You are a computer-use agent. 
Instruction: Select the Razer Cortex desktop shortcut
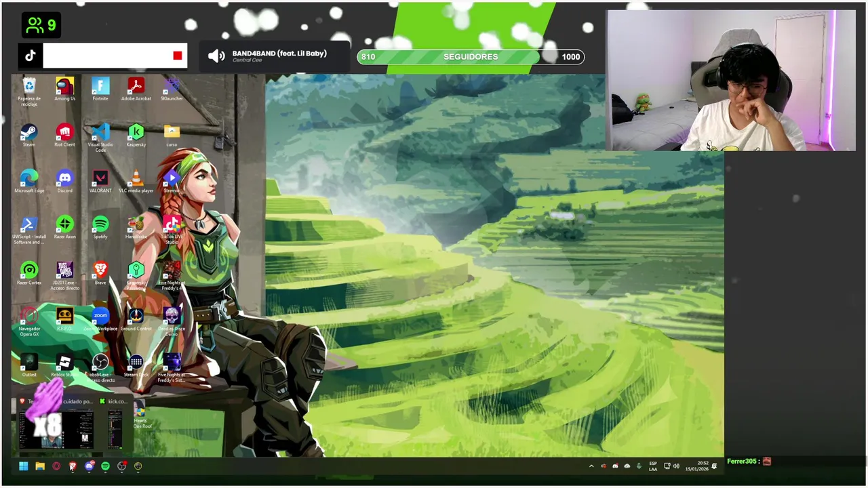point(29,274)
